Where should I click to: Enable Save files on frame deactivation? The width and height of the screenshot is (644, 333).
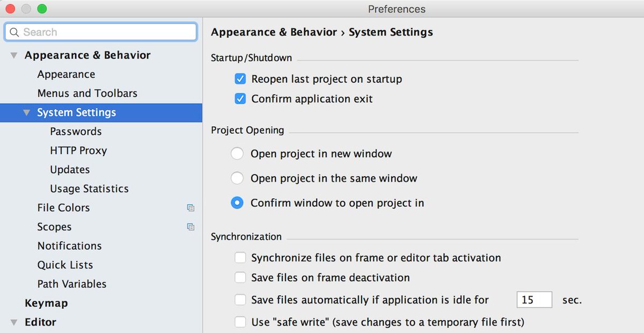pos(240,278)
